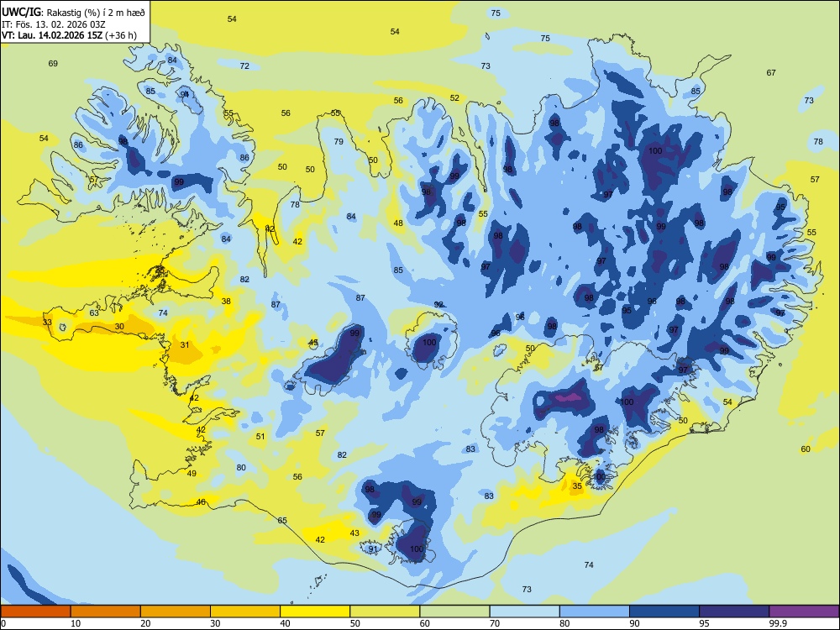Click the '99.9' label under the legend
Viewport: 840px width, 630px height.
[x=778, y=623]
